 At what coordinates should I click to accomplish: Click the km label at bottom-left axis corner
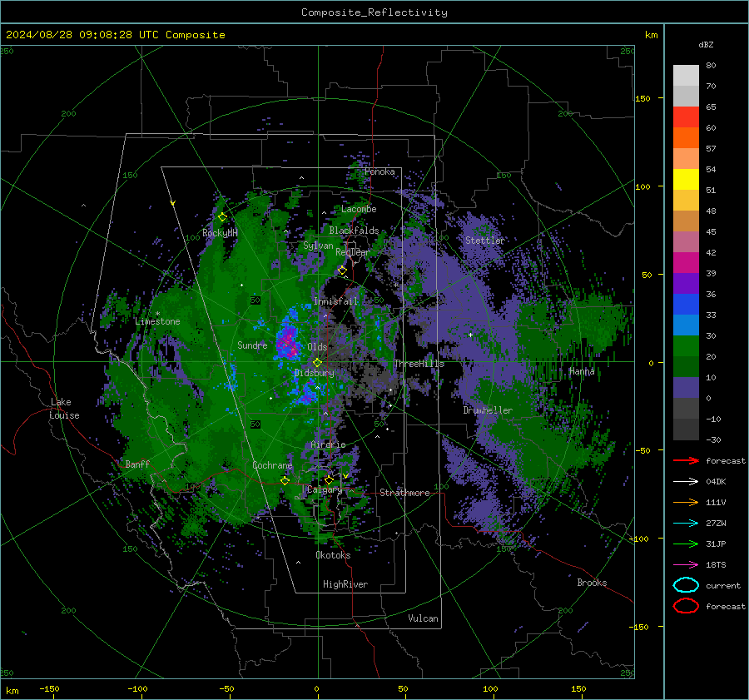12,691
